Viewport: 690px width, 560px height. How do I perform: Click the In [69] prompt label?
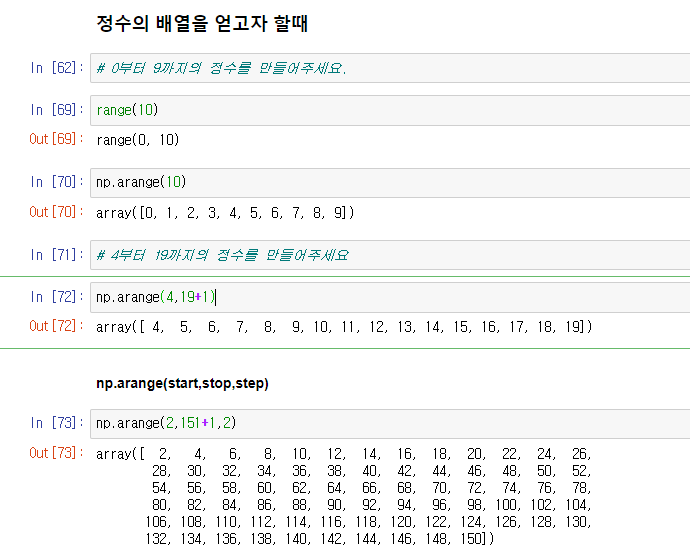coord(57,110)
